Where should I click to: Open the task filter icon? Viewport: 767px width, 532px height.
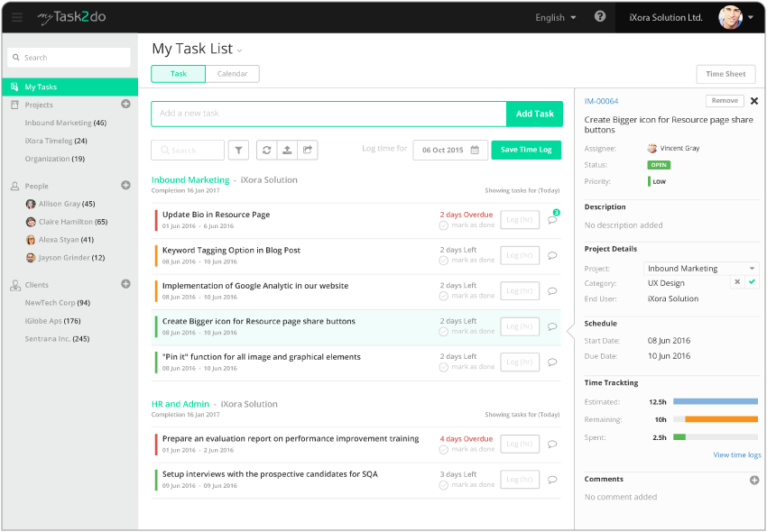(x=239, y=151)
